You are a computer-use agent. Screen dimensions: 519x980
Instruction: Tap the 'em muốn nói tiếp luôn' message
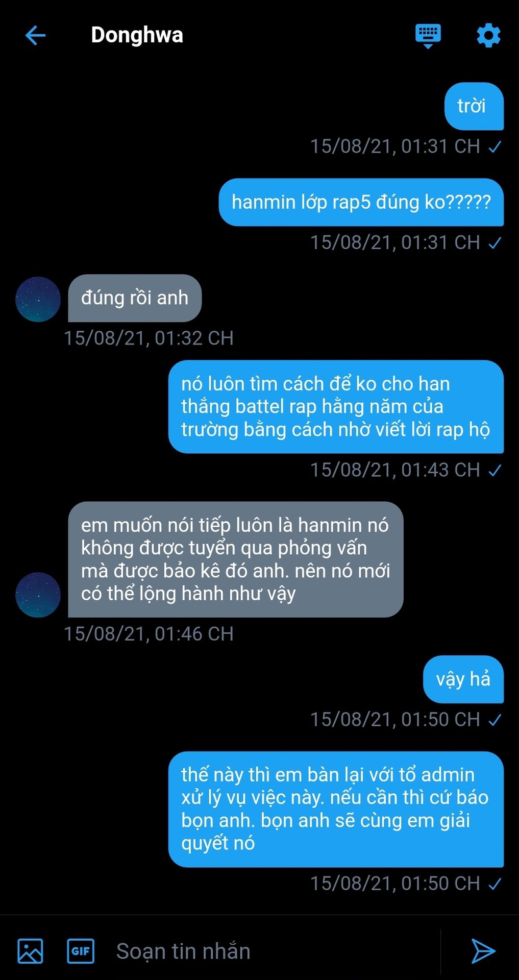click(236, 559)
